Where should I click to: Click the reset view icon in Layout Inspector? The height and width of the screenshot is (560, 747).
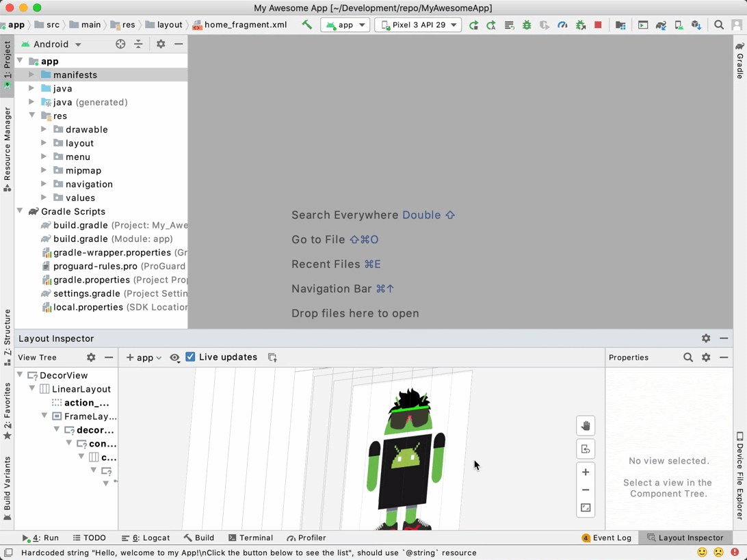coord(586,449)
